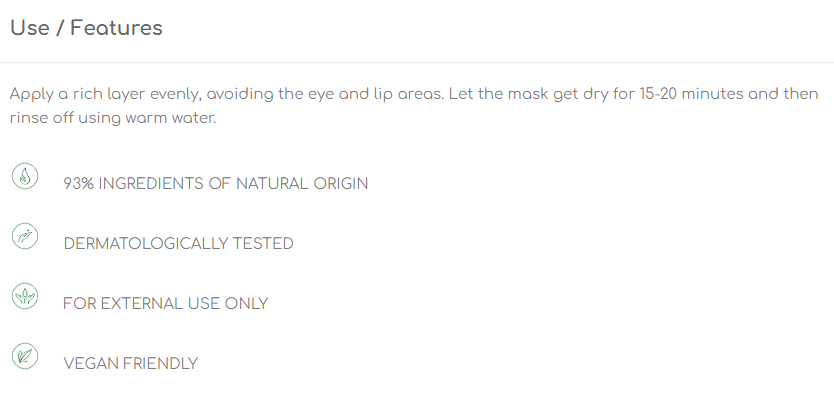Select the Dermatologically Tested feature text
The height and width of the screenshot is (397, 834).
coord(178,244)
